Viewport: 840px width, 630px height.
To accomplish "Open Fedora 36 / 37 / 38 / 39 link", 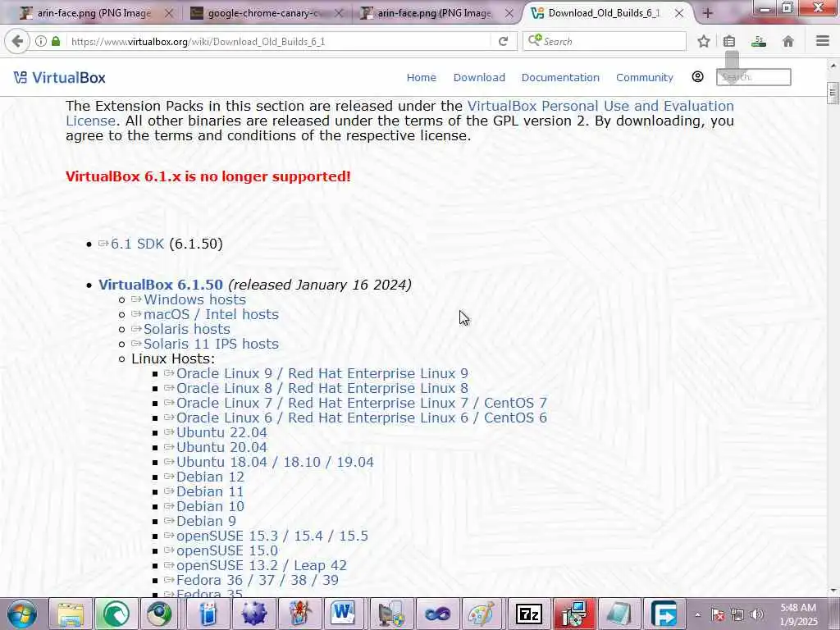I will (x=257, y=580).
